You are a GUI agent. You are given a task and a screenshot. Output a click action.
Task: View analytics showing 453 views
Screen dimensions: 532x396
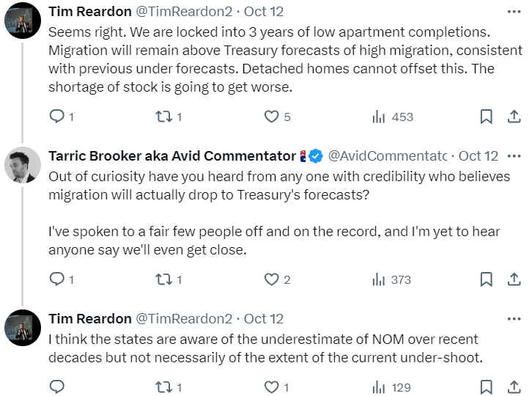point(380,117)
